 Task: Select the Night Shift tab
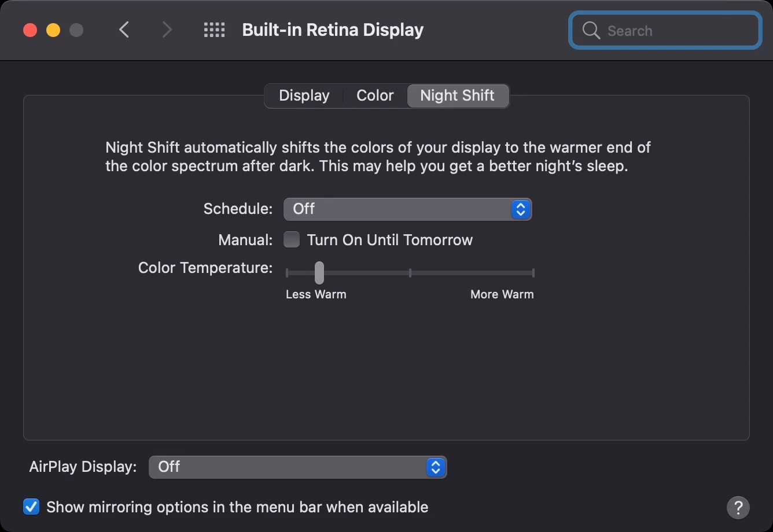(458, 95)
